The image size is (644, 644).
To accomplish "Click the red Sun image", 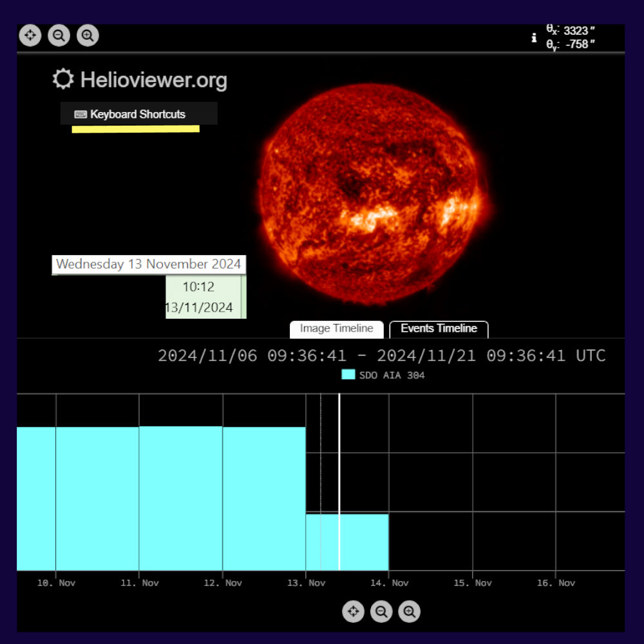I will (374, 194).
